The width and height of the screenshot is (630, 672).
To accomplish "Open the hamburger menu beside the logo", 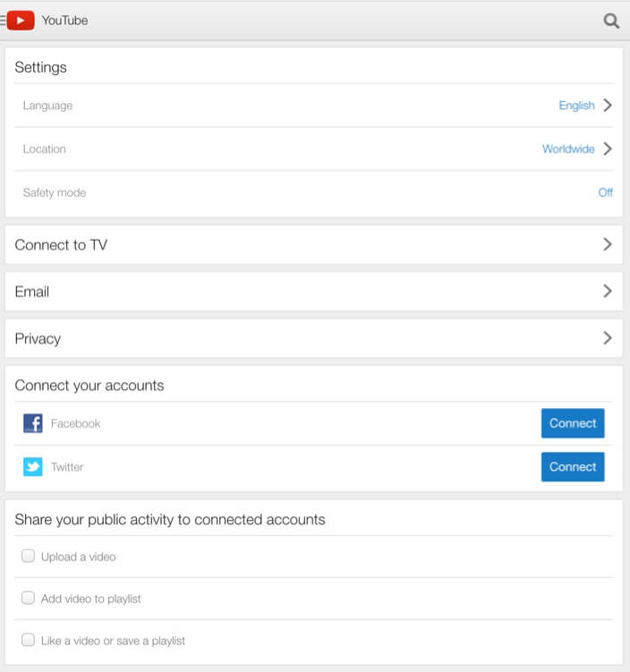I will (4, 20).
